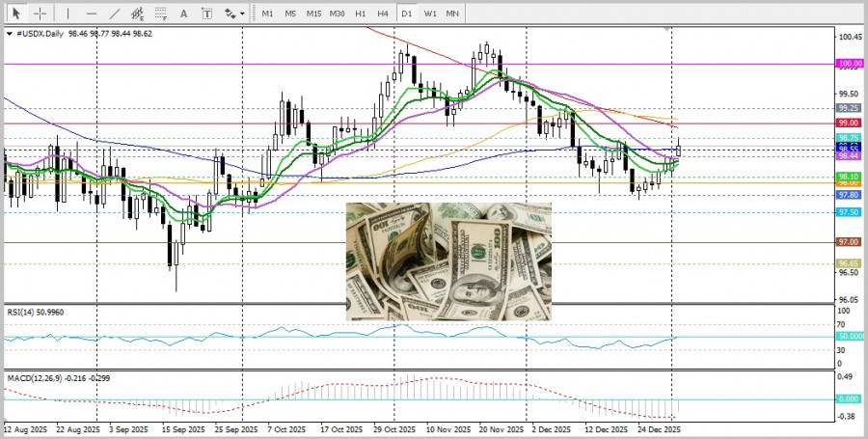Switch to MN monthly timeframe

(452, 13)
